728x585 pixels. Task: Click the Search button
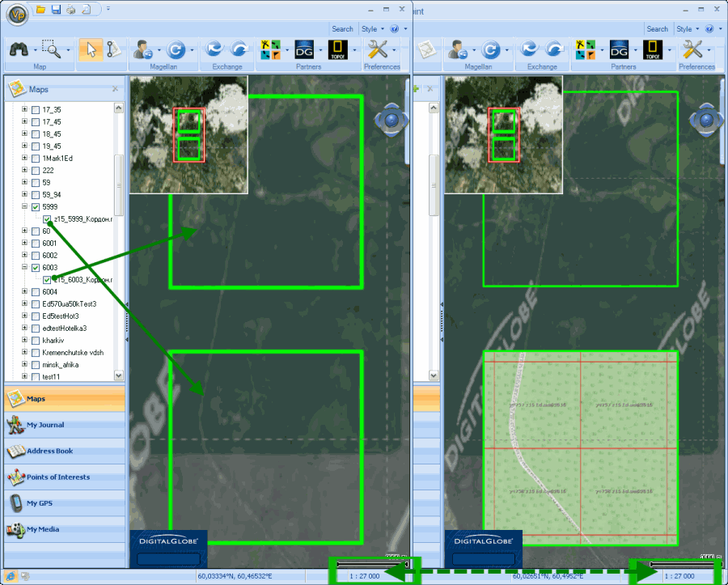[342, 29]
